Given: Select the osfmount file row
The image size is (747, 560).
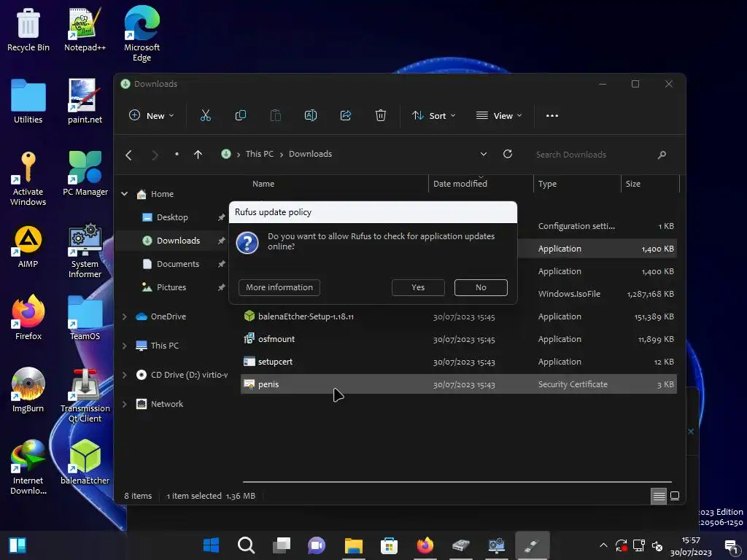Looking at the screenshot, I should click(x=459, y=339).
